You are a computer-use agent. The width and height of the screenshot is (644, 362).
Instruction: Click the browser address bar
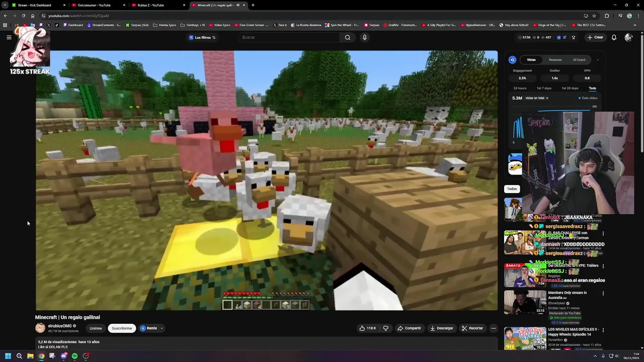point(312,16)
